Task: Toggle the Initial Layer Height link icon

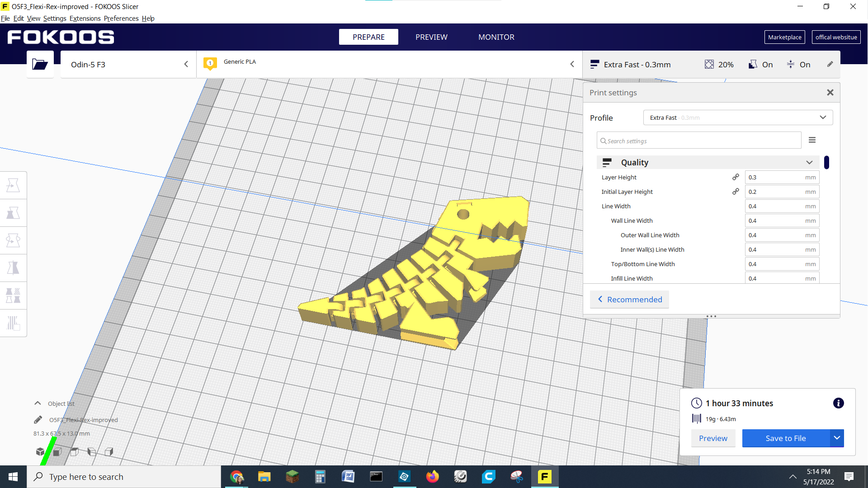Action: pyautogui.click(x=736, y=192)
